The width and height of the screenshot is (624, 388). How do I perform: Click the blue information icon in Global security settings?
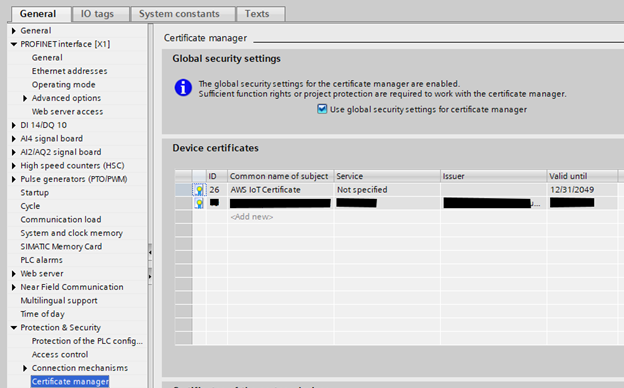pyautogui.click(x=183, y=88)
